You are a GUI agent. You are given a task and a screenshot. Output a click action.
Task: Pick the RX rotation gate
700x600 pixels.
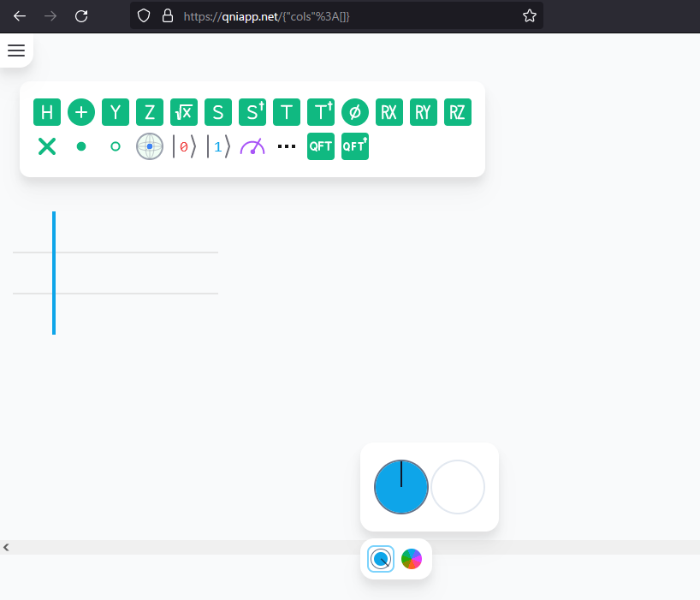(x=389, y=112)
